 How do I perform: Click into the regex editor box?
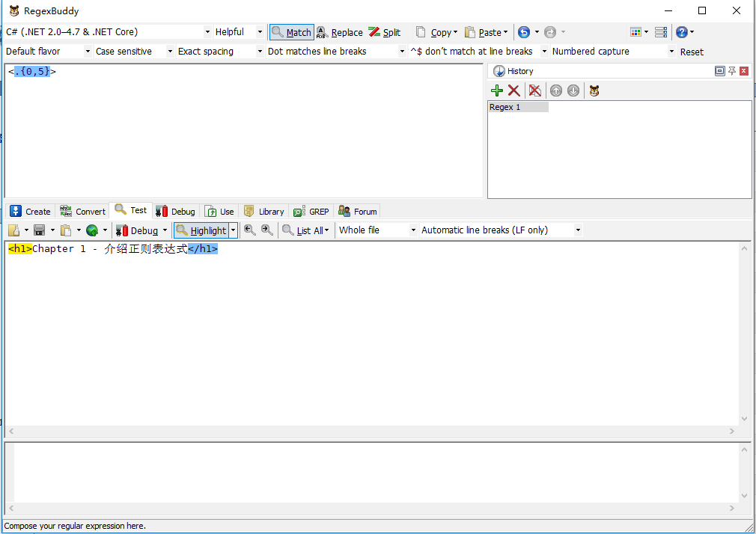point(243,130)
